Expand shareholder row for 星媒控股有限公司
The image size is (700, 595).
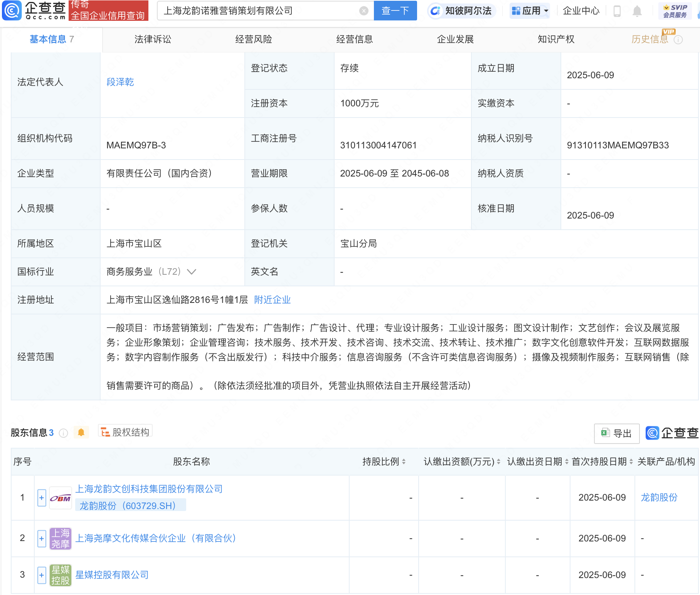(x=42, y=575)
